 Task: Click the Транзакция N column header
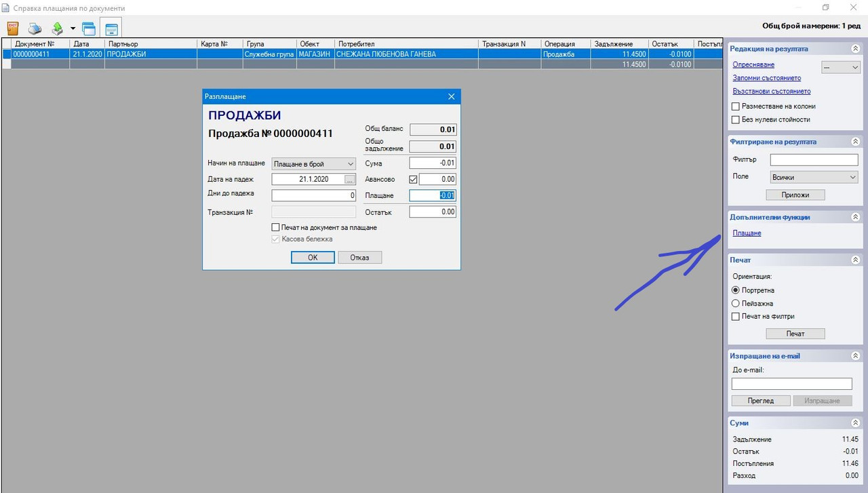click(x=510, y=44)
